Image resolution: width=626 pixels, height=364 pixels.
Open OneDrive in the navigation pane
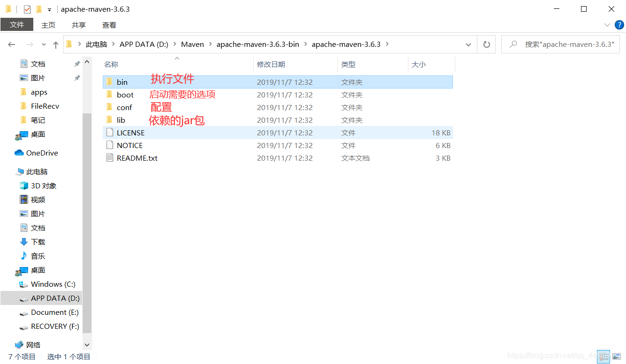[42, 153]
